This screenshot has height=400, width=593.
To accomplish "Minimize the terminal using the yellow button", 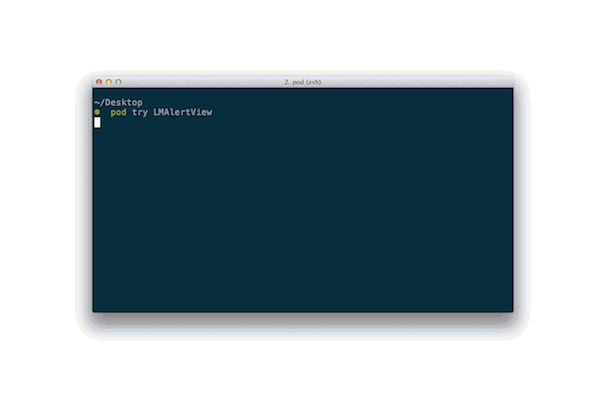I will 109,82.
